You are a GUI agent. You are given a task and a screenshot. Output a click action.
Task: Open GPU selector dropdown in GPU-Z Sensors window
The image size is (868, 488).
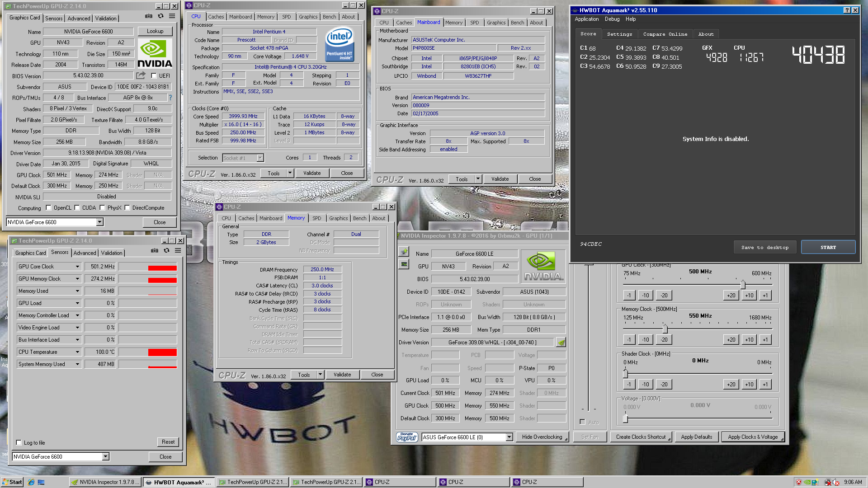[x=105, y=457]
